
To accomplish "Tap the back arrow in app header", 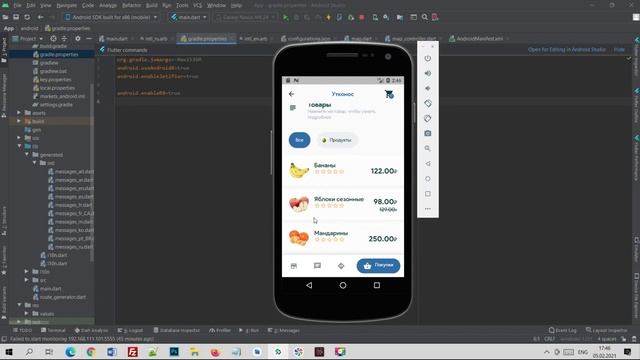I will coord(291,94).
